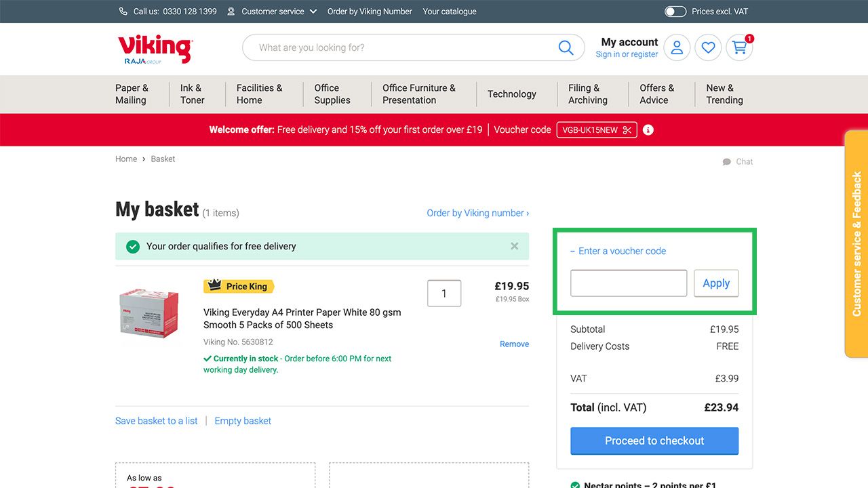Viewport: 868px width, 488px height.
Task: Open the Ink & Toner menu
Action: pos(192,94)
